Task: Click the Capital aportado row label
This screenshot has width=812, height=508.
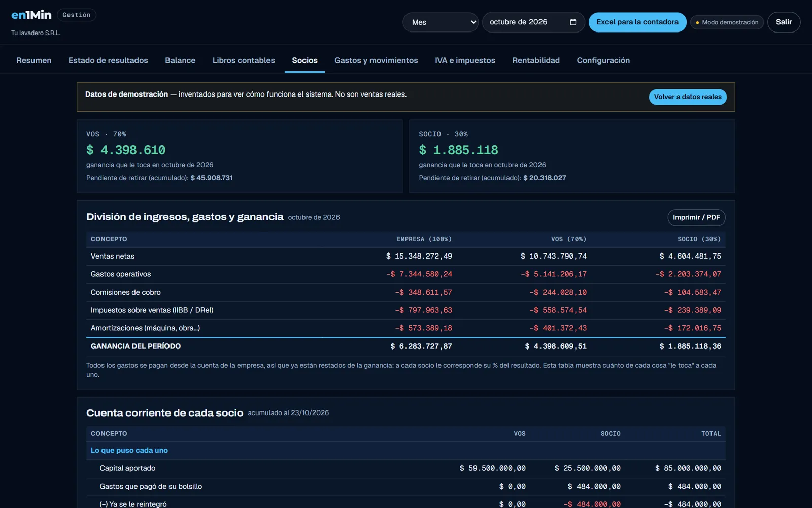Action: point(127,468)
